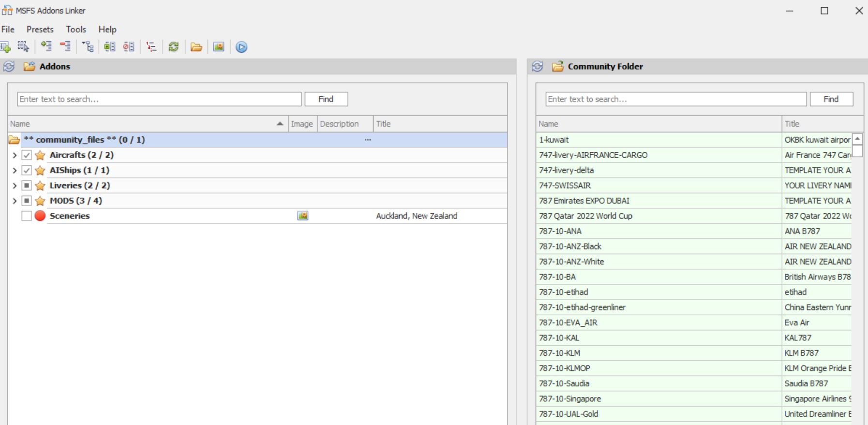Enable the Sceneries checkbox
This screenshot has width=868, height=425.
[27, 216]
